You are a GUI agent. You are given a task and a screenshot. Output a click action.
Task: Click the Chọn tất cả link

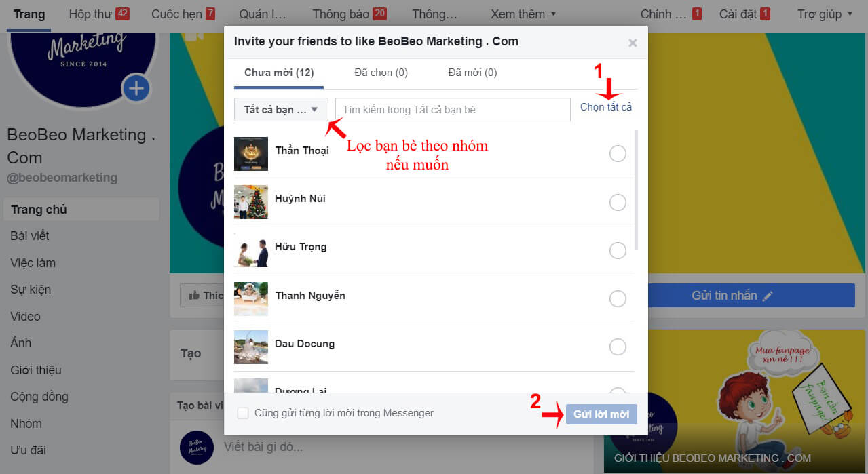[x=606, y=106]
